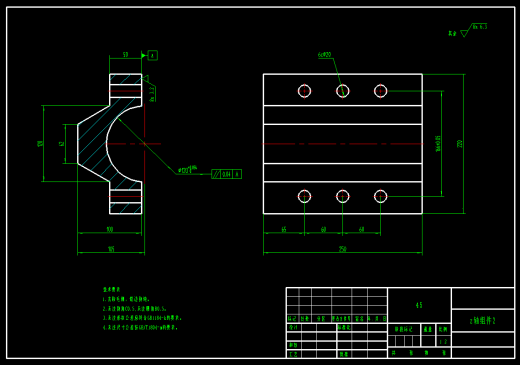Screen dimensions: 520x365
Task: Select the top-middle hole circle in plan view
Action: tap(343, 91)
